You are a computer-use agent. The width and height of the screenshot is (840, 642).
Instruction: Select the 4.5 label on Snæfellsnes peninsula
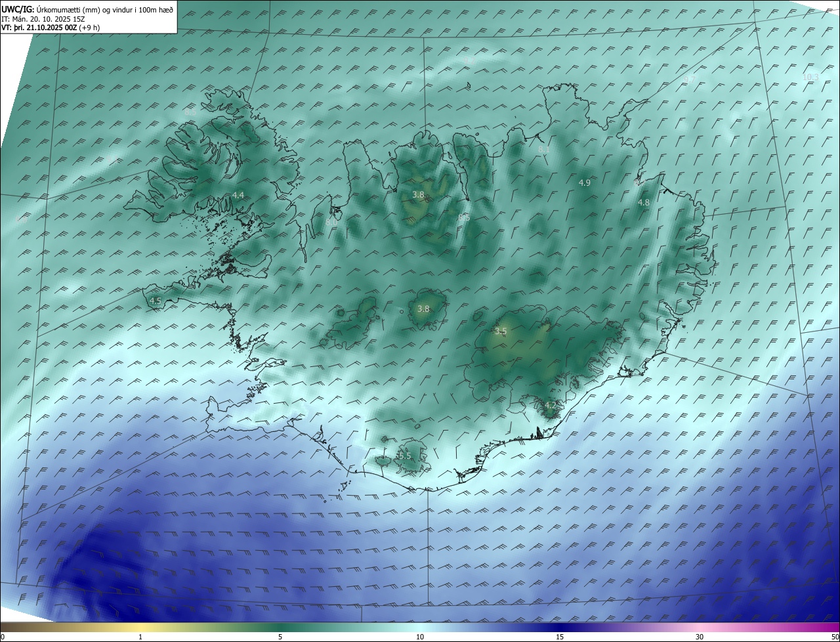tap(156, 301)
